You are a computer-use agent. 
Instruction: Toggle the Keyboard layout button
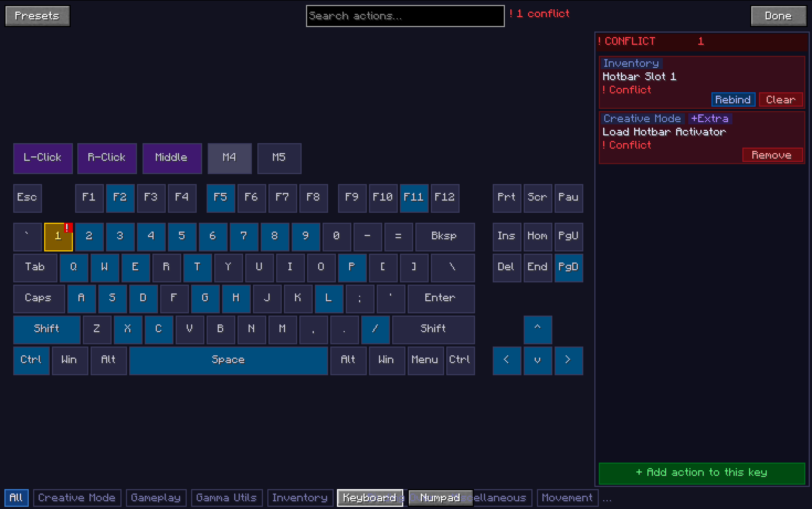(370, 498)
